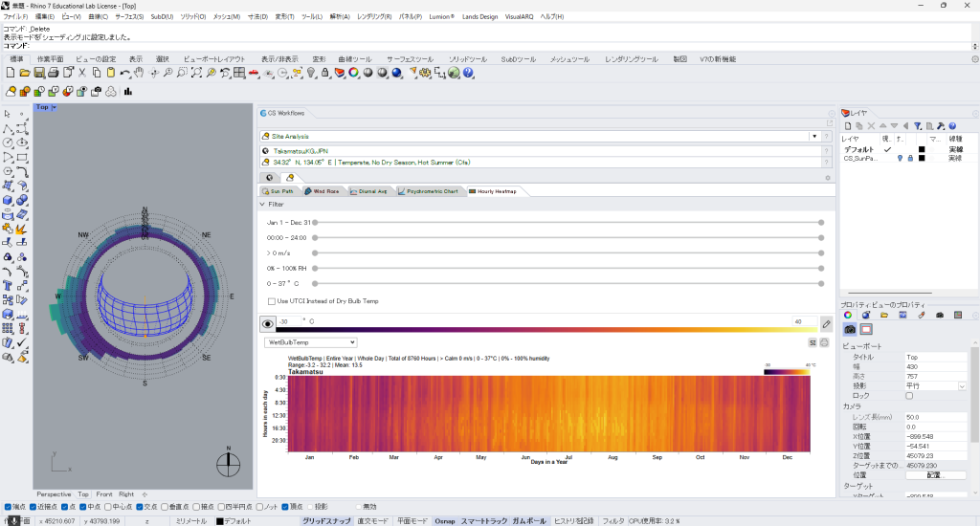
Task: Click the Print icon in toolbar
Action: click(54, 73)
